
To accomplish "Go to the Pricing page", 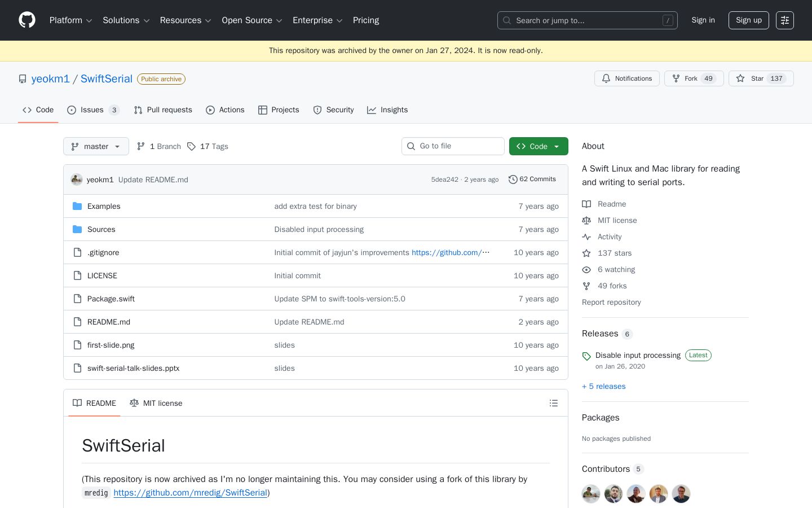I will coord(366,20).
